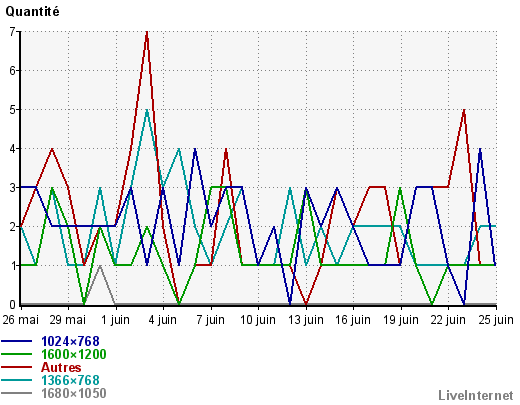Click the 4 juin axis label
Image resolution: width=520 pixels, height=405 pixels.
point(163,320)
